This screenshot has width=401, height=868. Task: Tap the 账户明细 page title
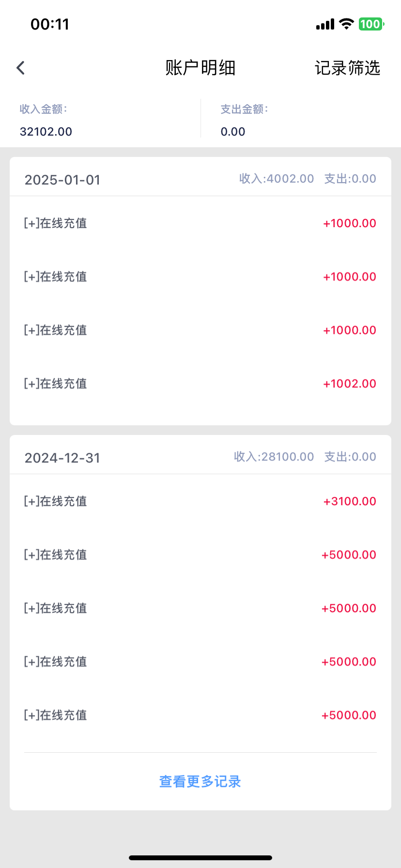(x=200, y=68)
